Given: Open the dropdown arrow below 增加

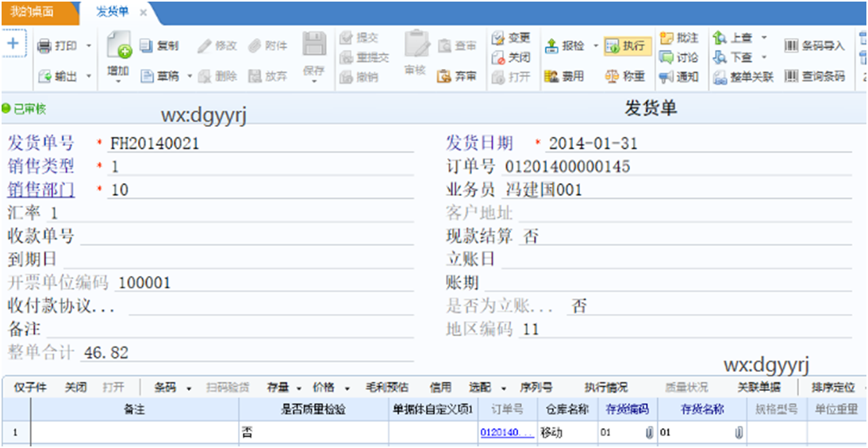Looking at the screenshot, I should coord(118,82).
